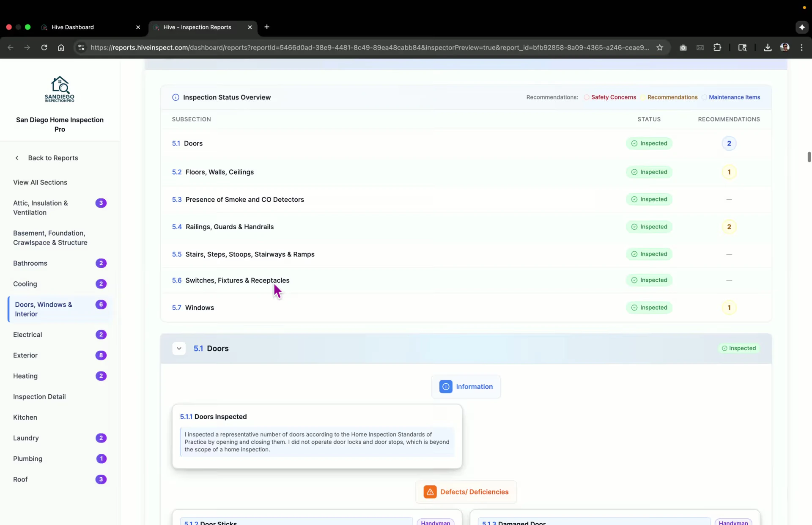The width and height of the screenshot is (812, 525).
Task: Click the Windows recommendations badge 1
Action: (729, 308)
